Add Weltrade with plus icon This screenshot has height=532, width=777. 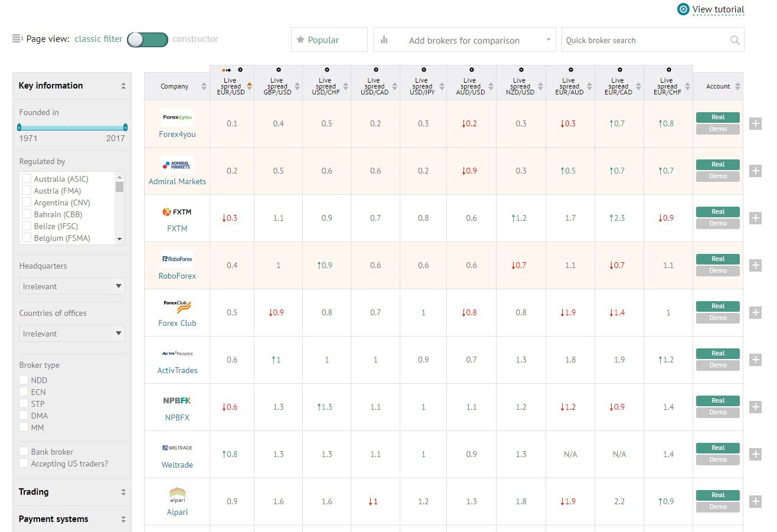pos(755,454)
